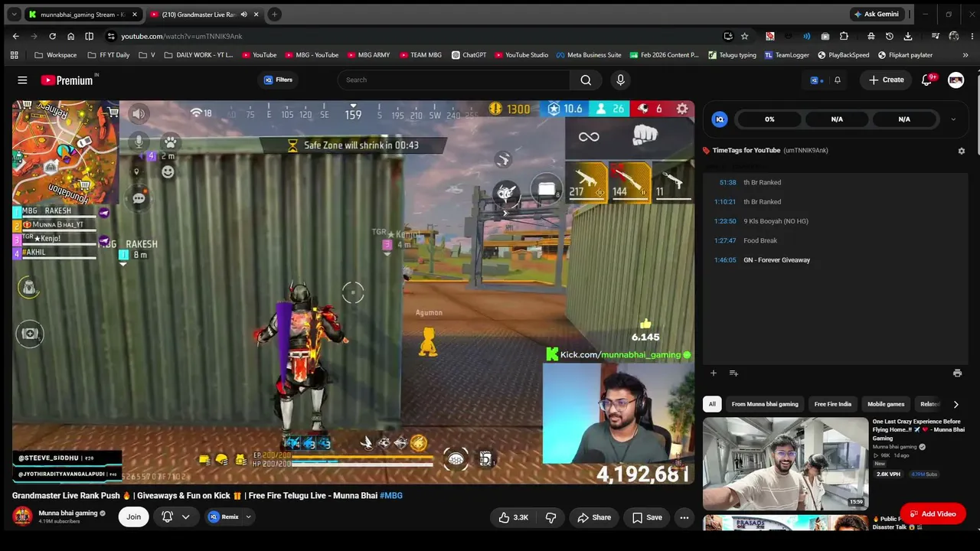
Task: Open Chrome extensions puzzle icon
Action: (x=844, y=36)
